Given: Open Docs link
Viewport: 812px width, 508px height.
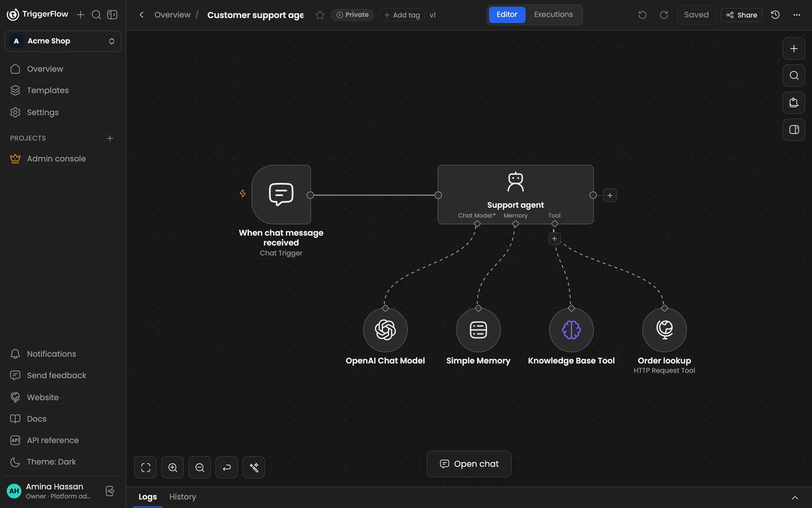Looking at the screenshot, I should point(63,419).
